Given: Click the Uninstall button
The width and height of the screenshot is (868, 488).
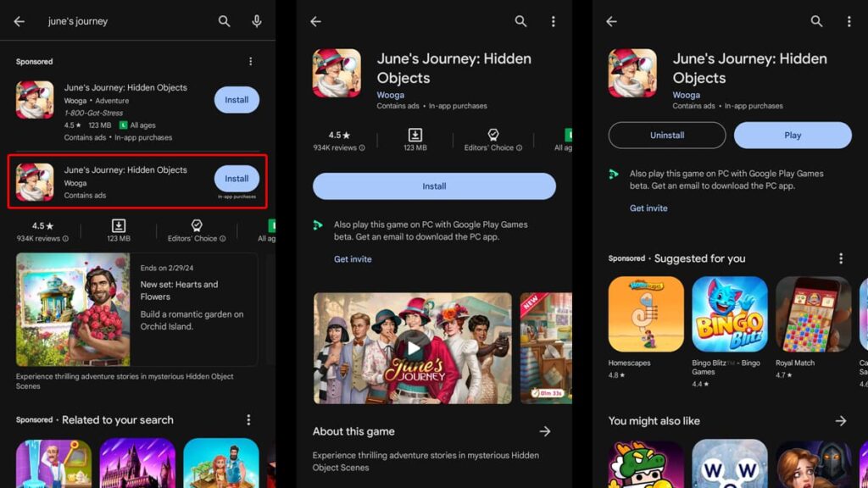Looking at the screenshot, I should (x=667, y=136).
